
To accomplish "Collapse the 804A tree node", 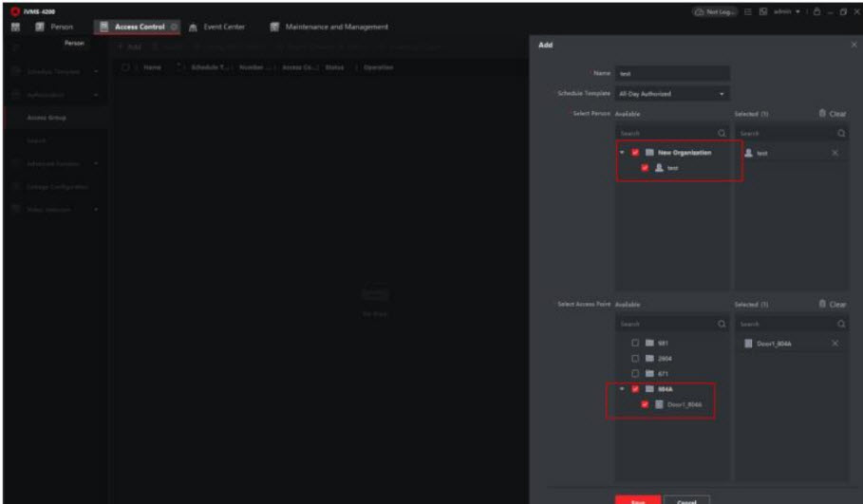I will [x=622, y=389].
